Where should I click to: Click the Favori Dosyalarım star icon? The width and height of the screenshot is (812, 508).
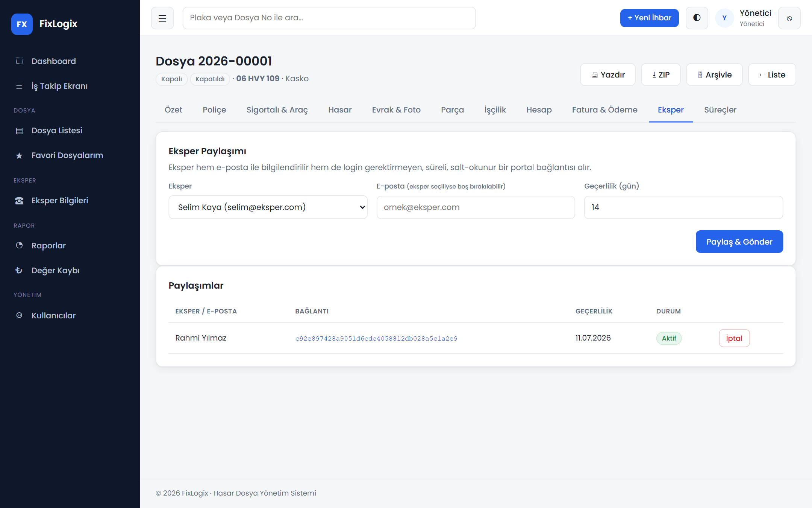(x=19, y=155)
